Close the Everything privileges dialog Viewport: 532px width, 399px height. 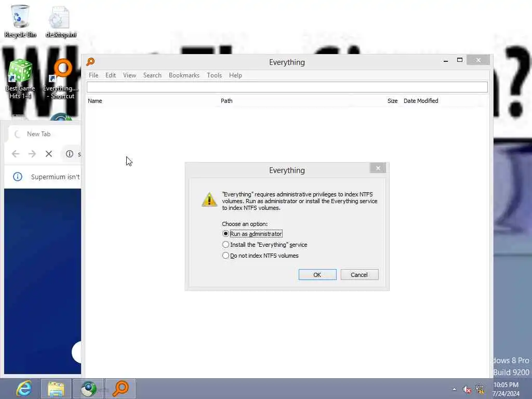click(378, 168)
